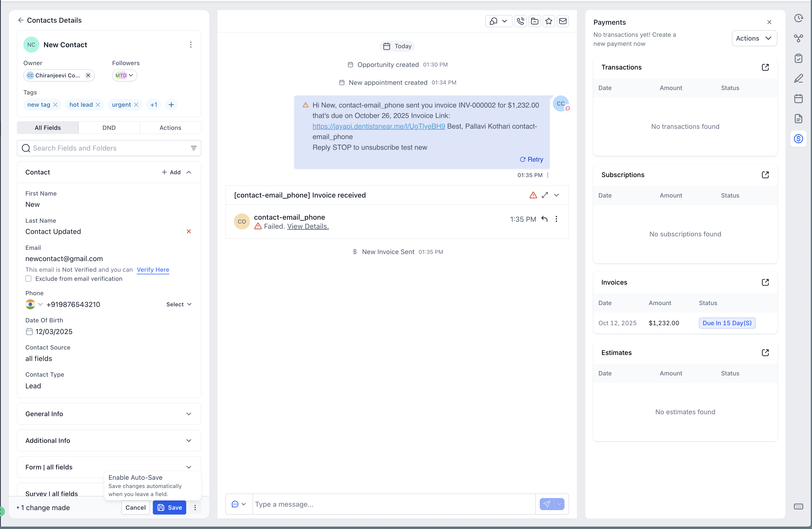Retry sending the failed invoice message
This screenshot has width=812, height=529.
[531, 159]
